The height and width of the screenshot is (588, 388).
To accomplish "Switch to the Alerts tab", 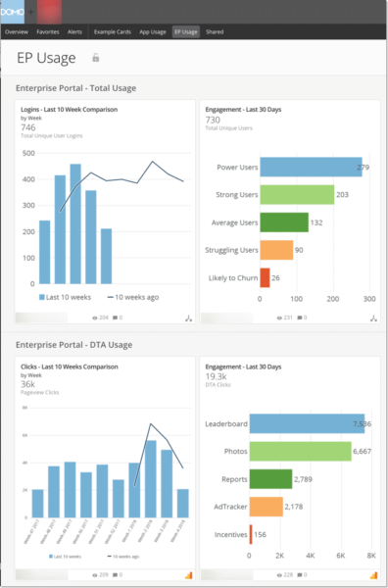I will pos(74,32).
